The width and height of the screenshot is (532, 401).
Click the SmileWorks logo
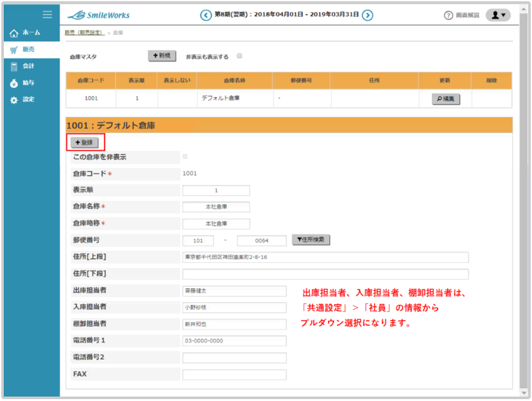point(99,15)
